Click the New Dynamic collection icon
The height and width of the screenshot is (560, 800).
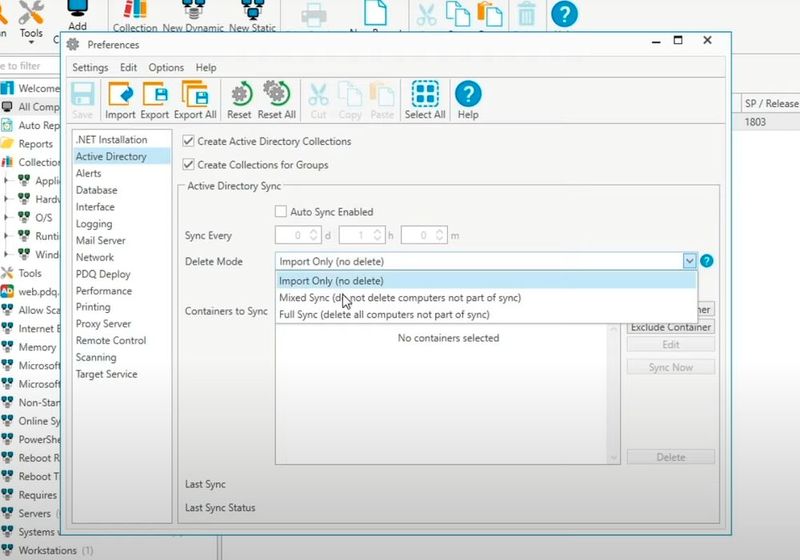193,10
